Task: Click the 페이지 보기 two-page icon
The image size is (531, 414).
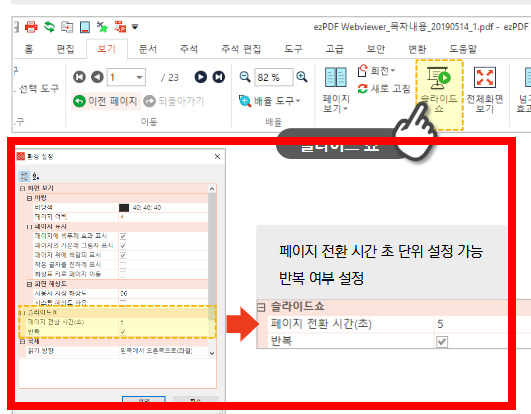Action: click(x=336, y=77)
